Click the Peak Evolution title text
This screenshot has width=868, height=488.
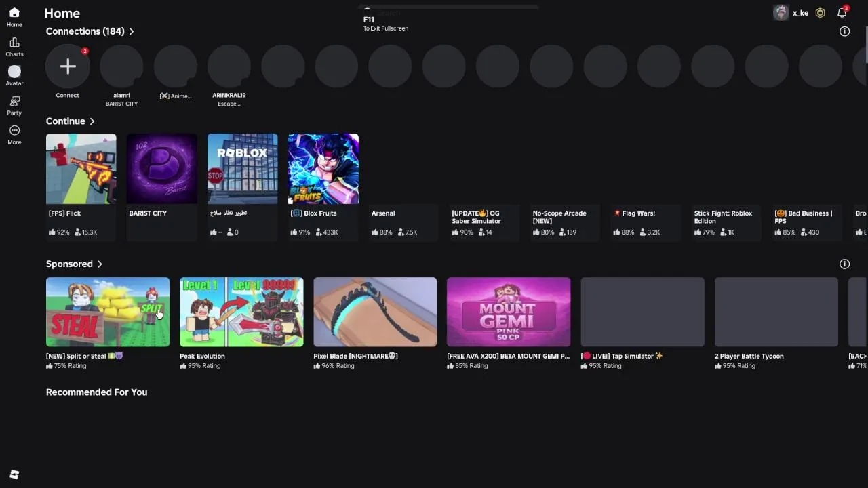coord(202,357)
